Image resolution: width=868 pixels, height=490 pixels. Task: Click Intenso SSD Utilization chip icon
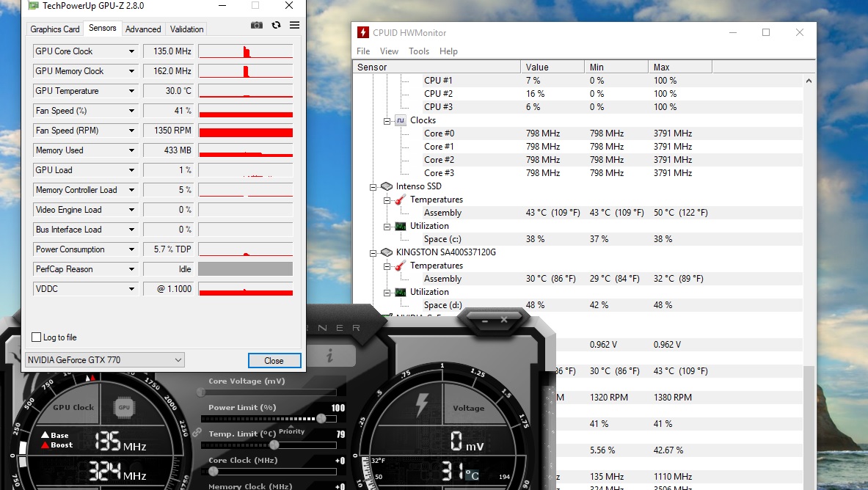tap(401, 226)
